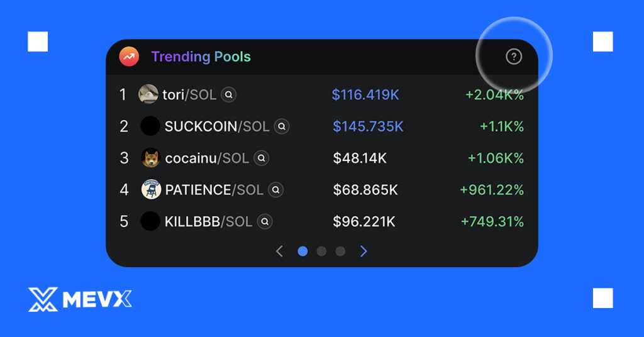Open search icon next to KILLBBB/SOL
This screenshot has height=337, width=644.
(265, 222)
